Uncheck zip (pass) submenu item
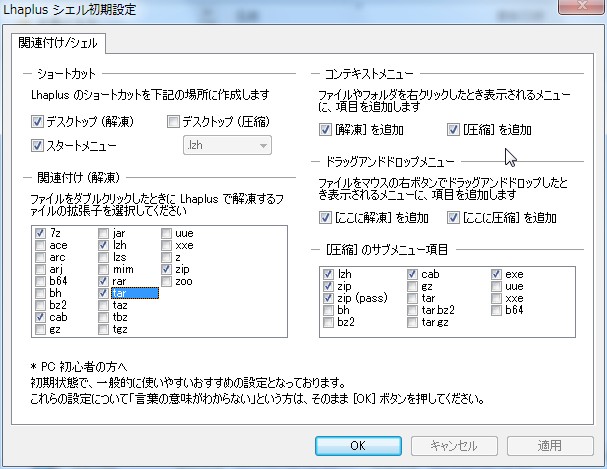Image resolution: width=607 pixels, height=469 pixels. tap(328, 298)
